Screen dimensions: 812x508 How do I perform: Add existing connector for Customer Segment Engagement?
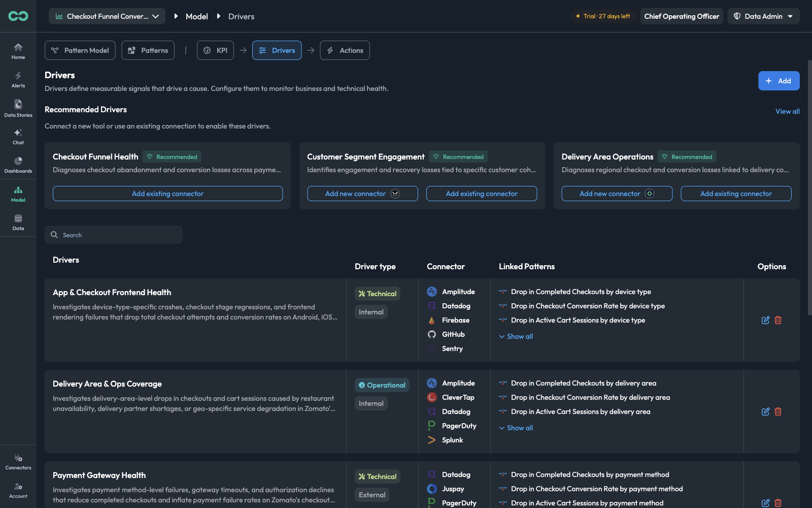pyautogui.click(x=482, y=194)
